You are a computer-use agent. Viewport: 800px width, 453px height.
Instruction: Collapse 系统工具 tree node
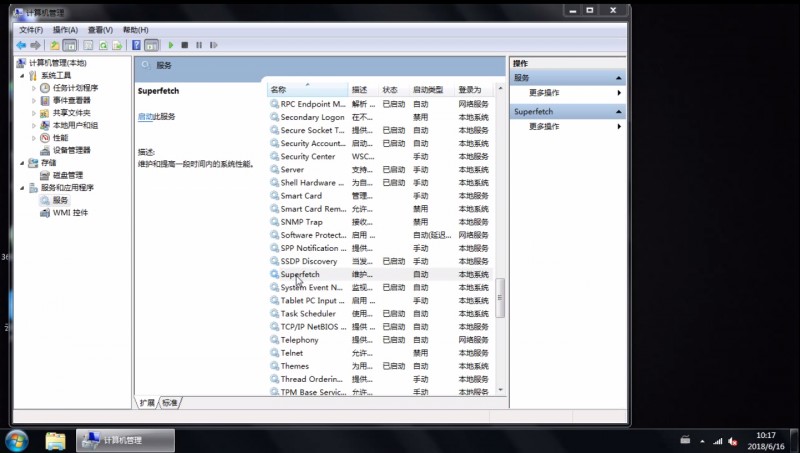click(x=22, y=76)
